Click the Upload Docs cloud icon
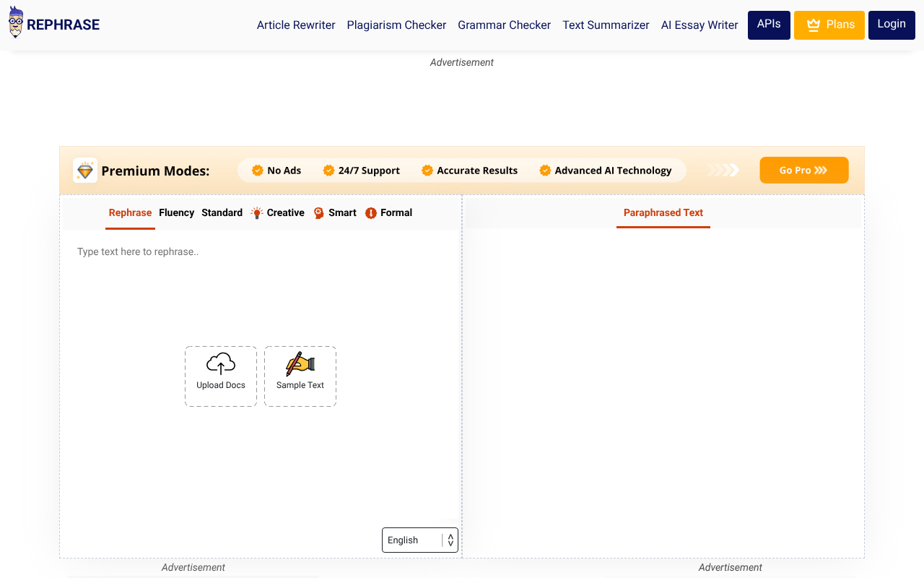The width and height of the screenshot is (924, 578). [x=221, y=363]
